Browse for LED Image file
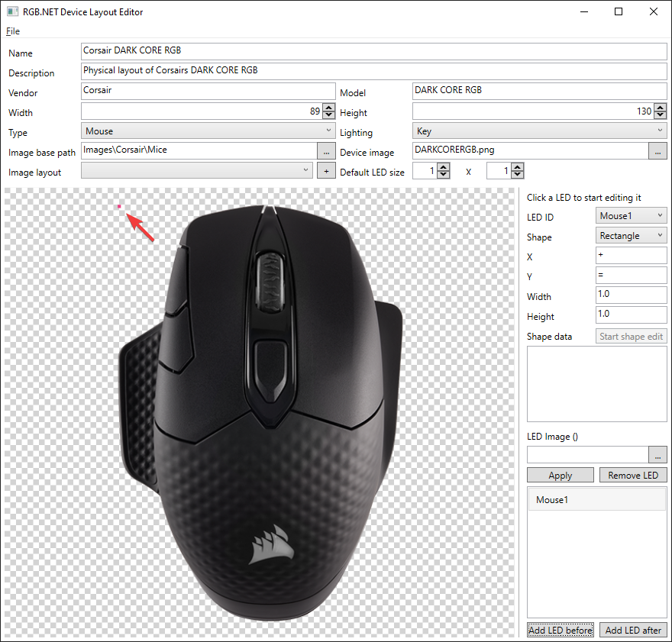This screenshot has width=672, height=642. [x=657, y=455]
